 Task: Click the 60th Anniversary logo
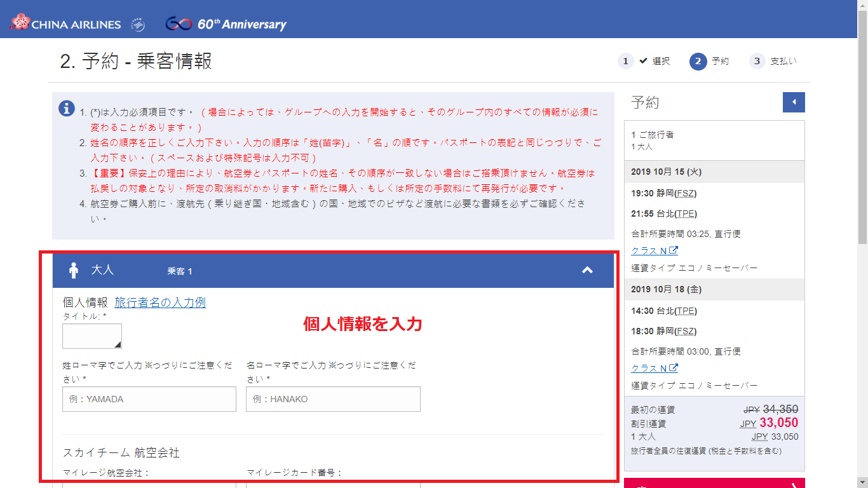pos(226,24)
